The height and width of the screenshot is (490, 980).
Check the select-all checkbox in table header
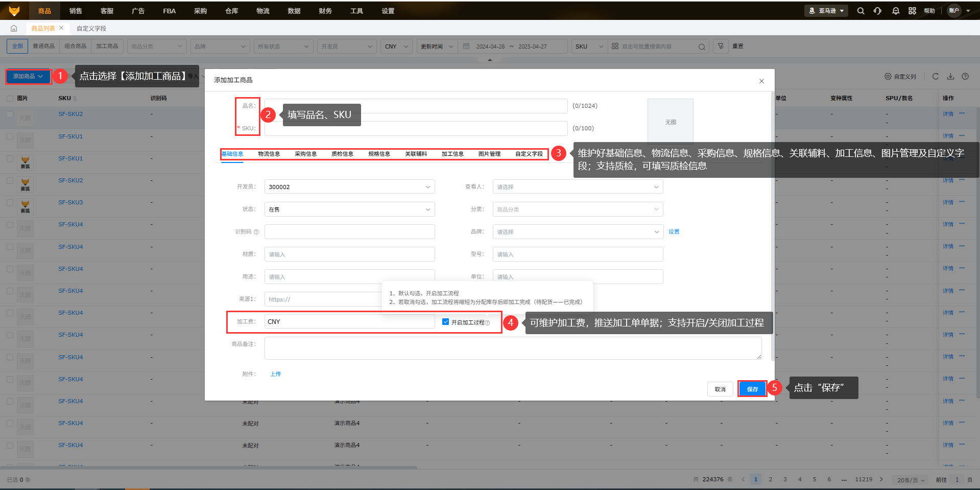10,98
